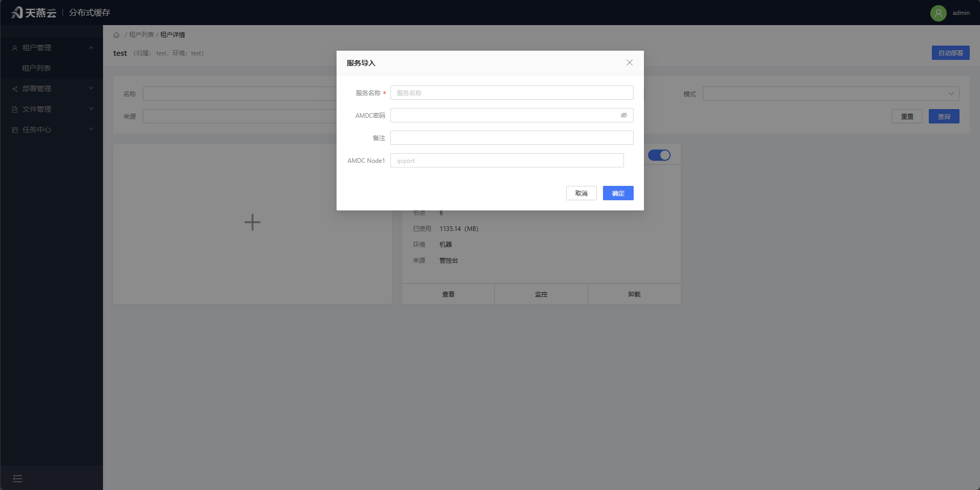
Task: Click the 名称 filter input
Action: [240, 94]
